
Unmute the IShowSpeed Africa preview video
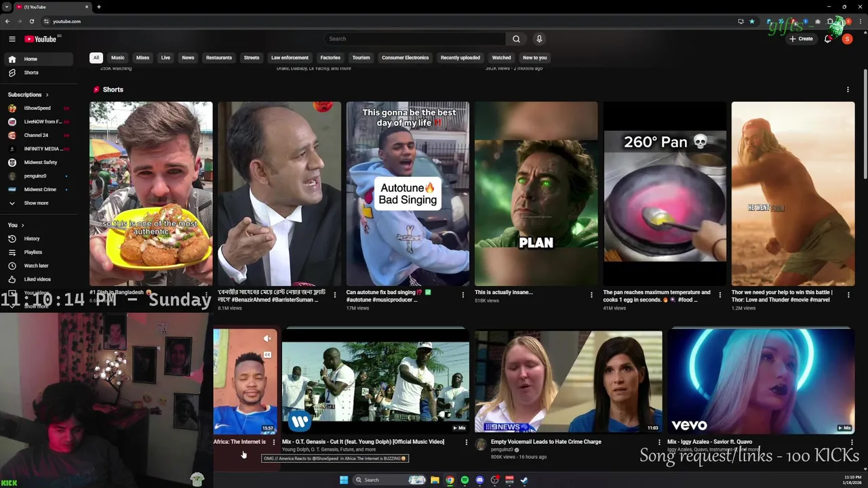(268, 339)
